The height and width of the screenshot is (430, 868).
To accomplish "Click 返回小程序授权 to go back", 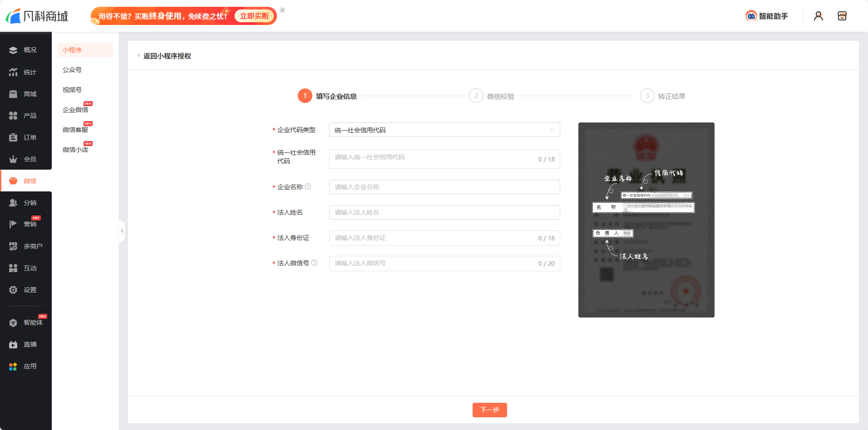I will [167, 56].
